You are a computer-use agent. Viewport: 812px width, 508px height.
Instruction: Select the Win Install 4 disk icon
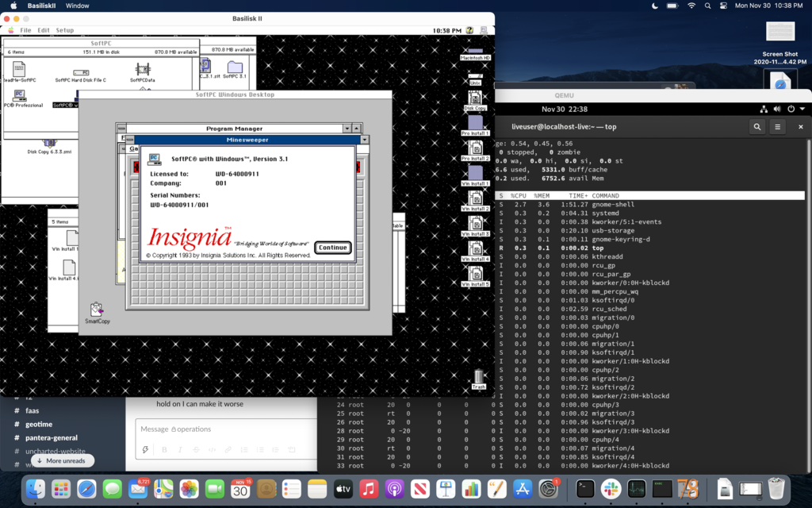point(476,252)
